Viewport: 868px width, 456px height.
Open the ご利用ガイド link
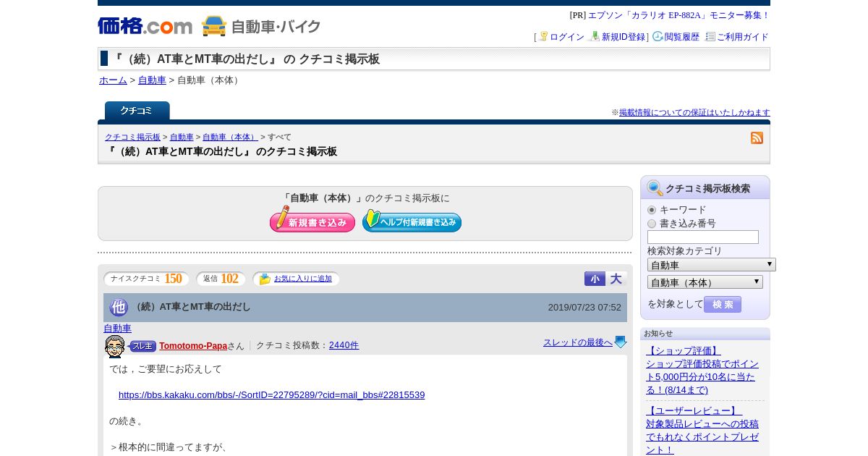(x=743, y=37)
